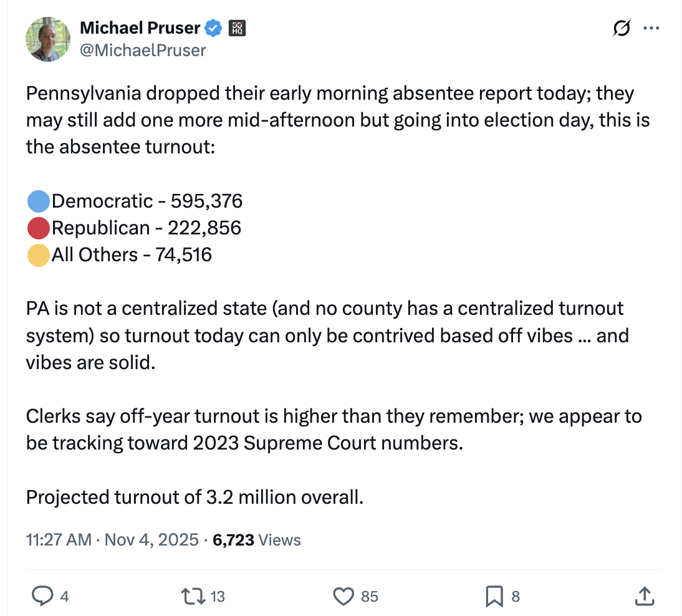Open the three-dot more options menu

pos(651,28)
